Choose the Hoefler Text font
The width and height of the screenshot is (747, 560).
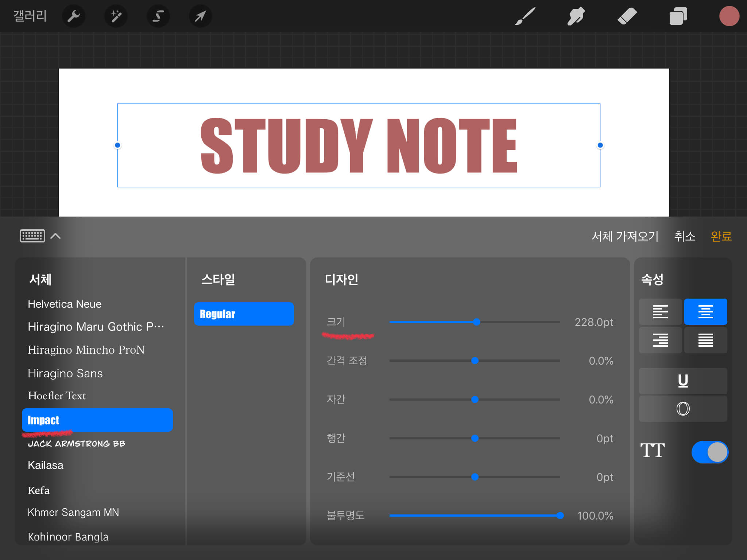click(57, 396)
